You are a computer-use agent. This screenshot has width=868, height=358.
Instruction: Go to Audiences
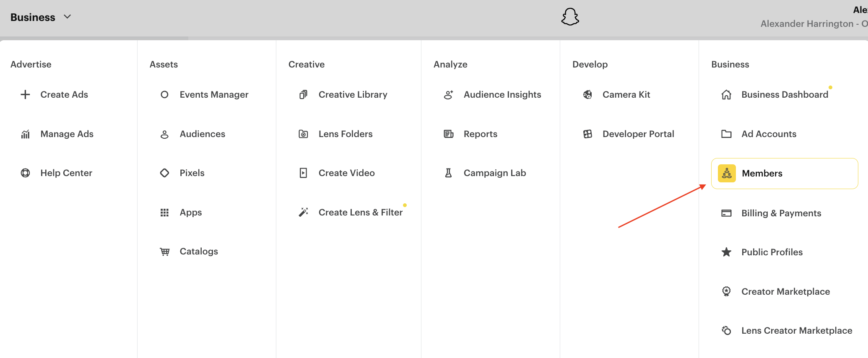coord(202,134)
